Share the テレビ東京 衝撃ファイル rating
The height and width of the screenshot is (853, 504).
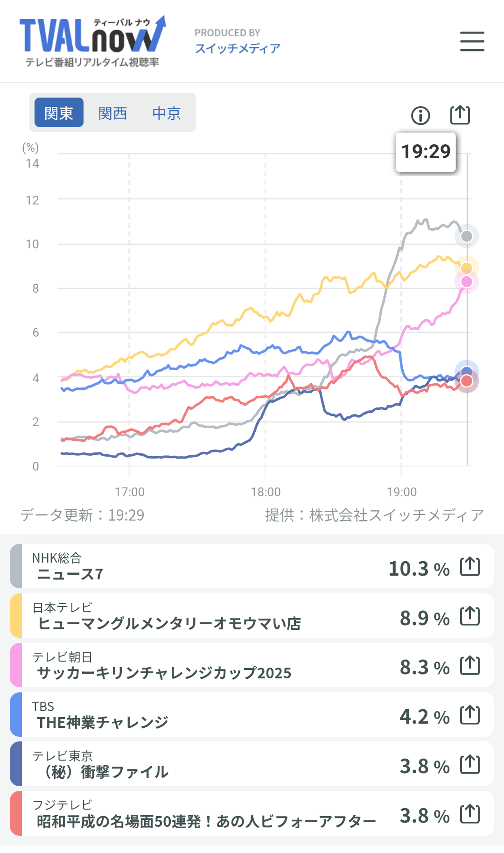pos(469,764)
